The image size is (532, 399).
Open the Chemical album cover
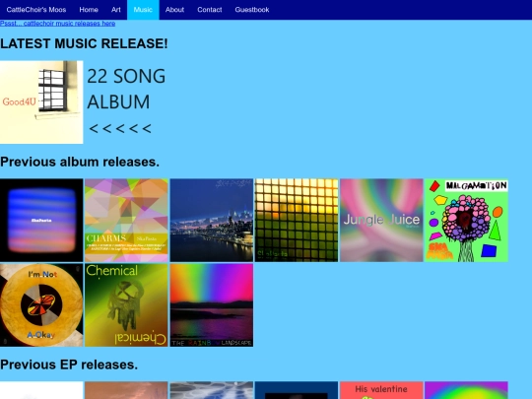[126, 305]
